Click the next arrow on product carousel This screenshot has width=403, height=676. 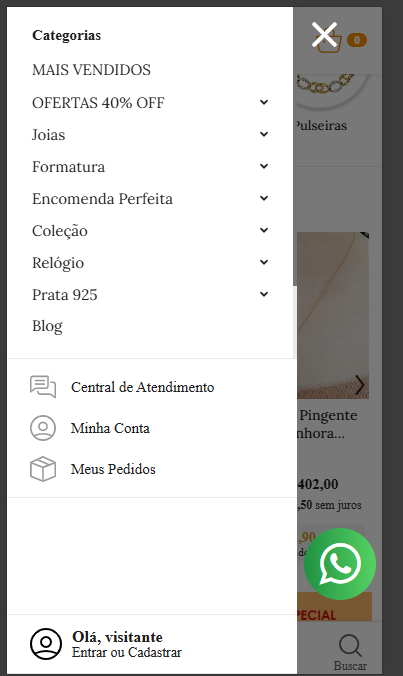359,385
